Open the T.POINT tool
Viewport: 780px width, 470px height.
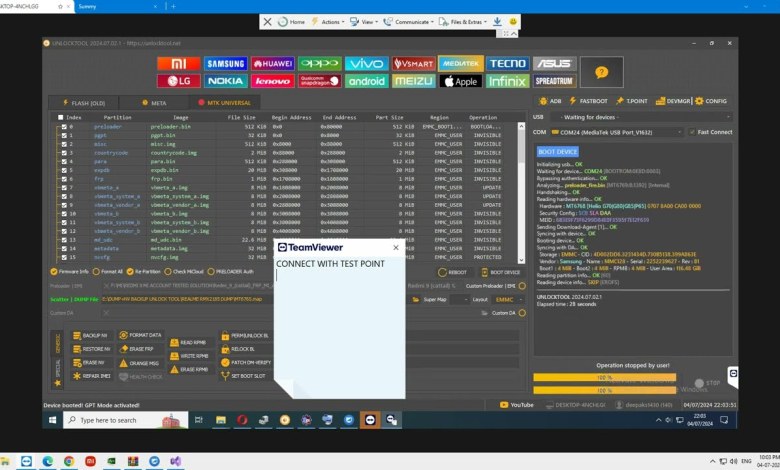coord(631,101)
